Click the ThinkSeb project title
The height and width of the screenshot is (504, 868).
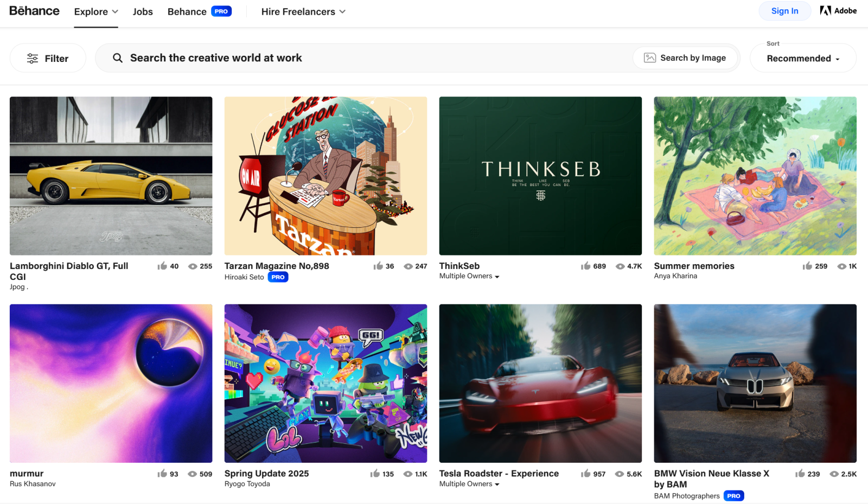[x=459, y=266]
